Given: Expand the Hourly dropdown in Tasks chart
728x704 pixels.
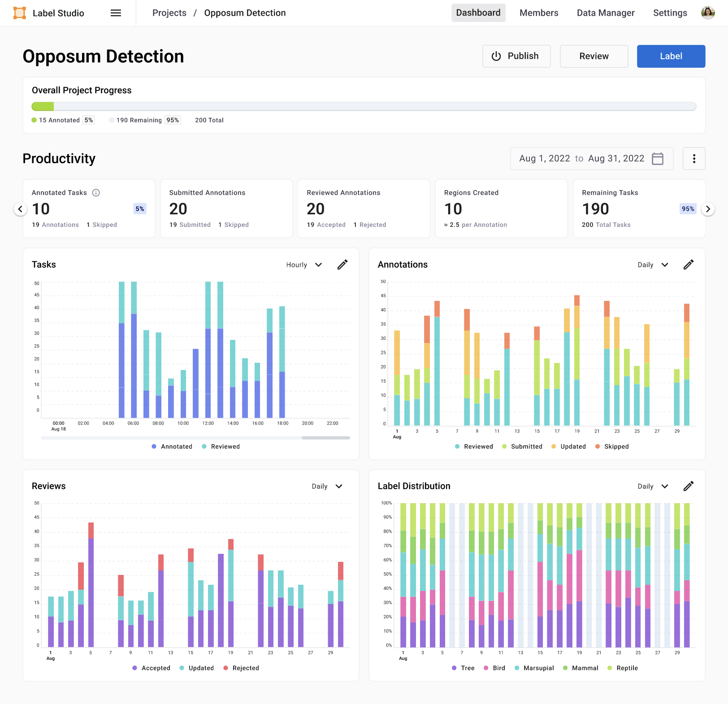Looking at the screenshot, I should (x=304, y=265).
